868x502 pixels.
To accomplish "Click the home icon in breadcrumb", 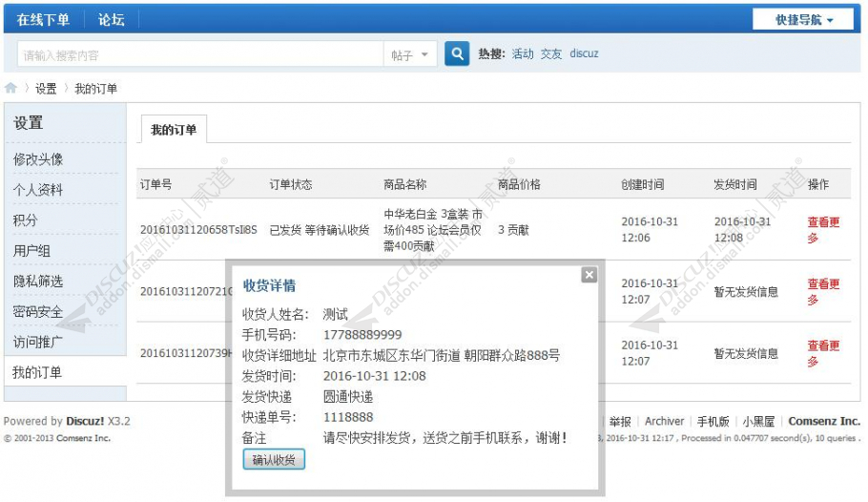I will point(10,88).
